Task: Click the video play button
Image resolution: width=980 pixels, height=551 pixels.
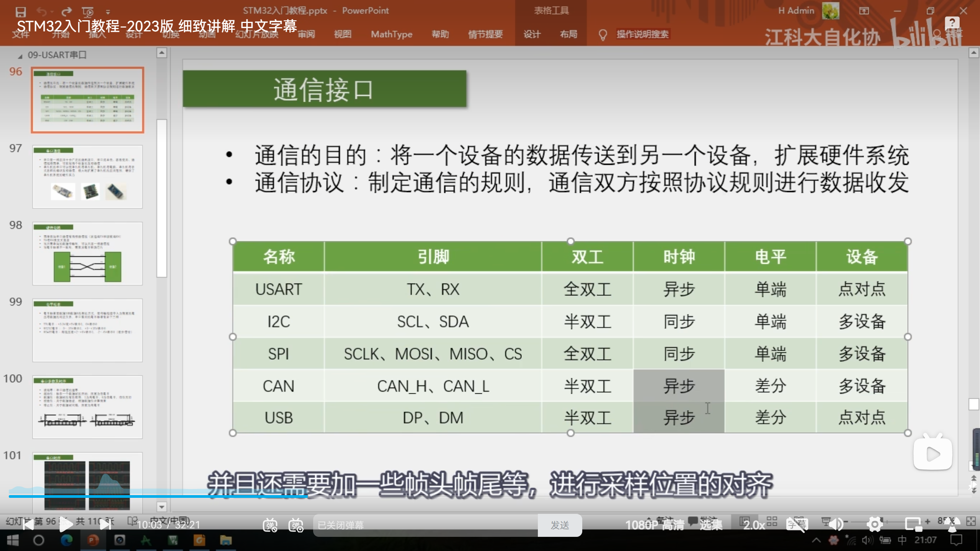Action: (65, 525)
